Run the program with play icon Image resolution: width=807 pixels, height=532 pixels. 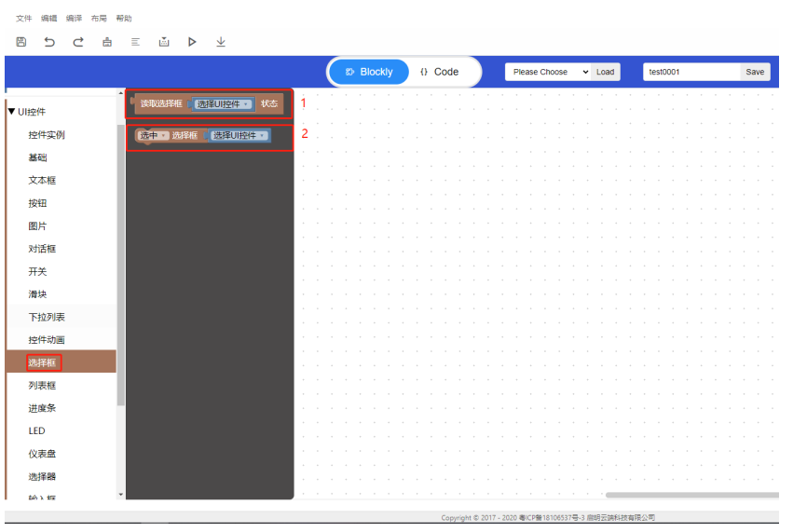tap(192, 42)
